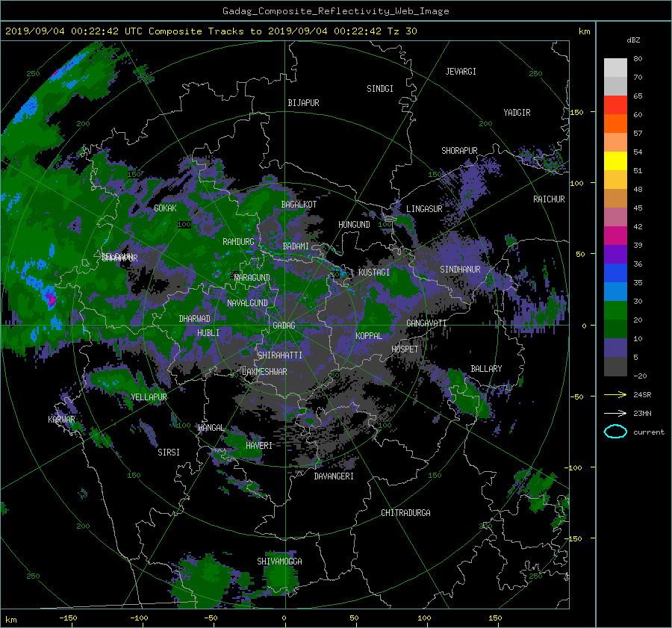Image resolution: width=672 pixels, height=628 pixels.
Task: Click the GOKAK city label
Action: (x=165, y=208)
